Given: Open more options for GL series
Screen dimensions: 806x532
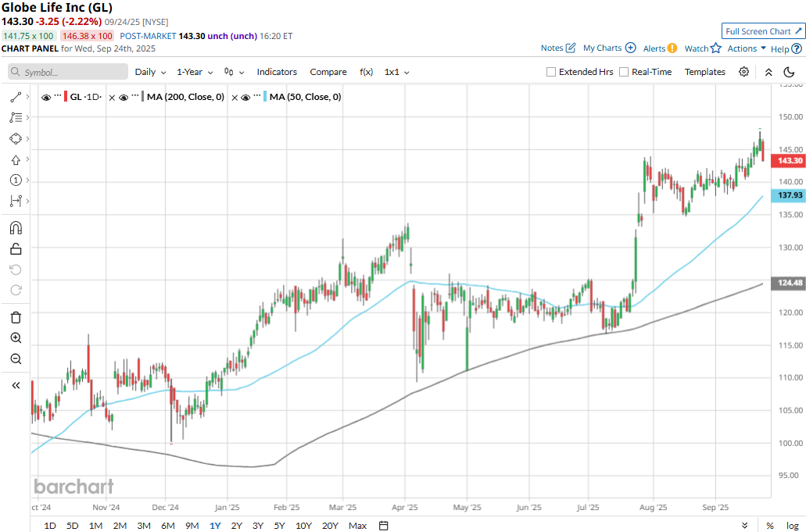Looking at the screenshot, I should pyautogui.click(x=58, y=95).
